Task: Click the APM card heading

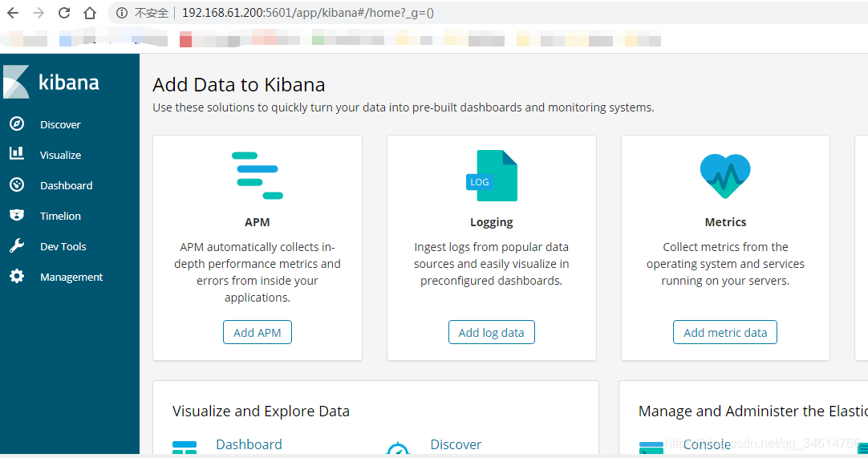Action: [x=258, y=222]
